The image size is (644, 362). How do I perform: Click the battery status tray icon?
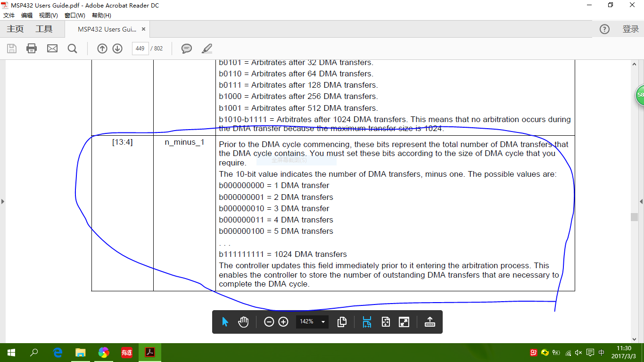click(556, 353)
